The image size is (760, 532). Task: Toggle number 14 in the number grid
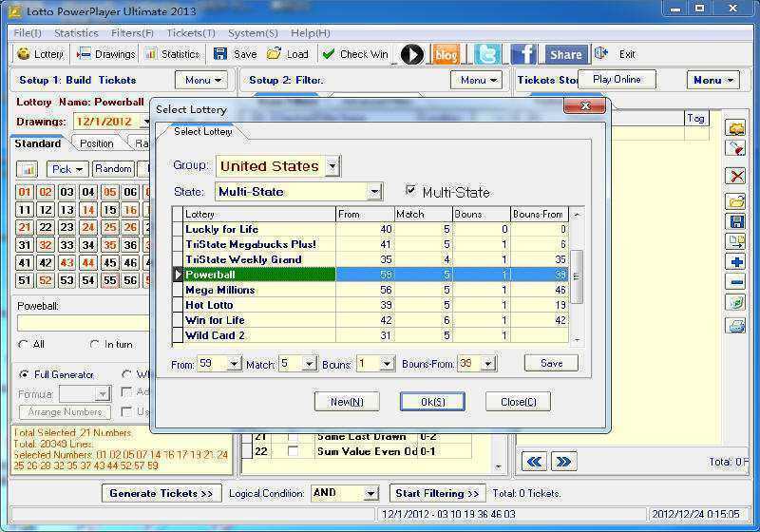pyautogui.click(x=87, y=210)
